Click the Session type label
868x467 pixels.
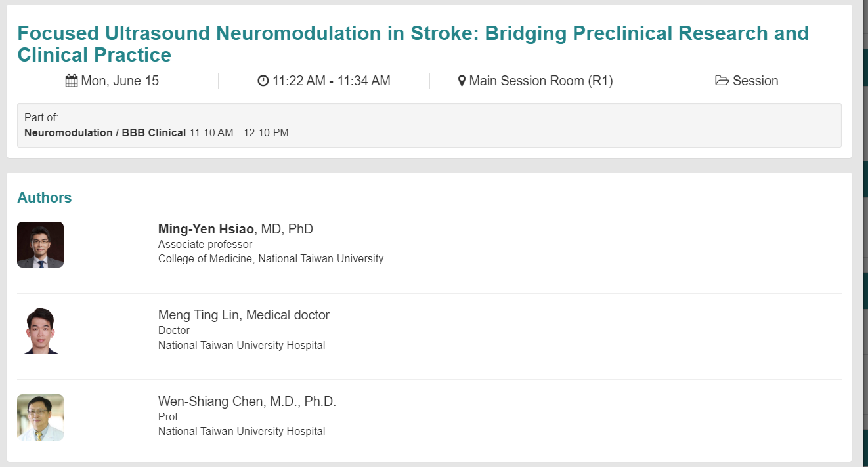coord(756,81)
